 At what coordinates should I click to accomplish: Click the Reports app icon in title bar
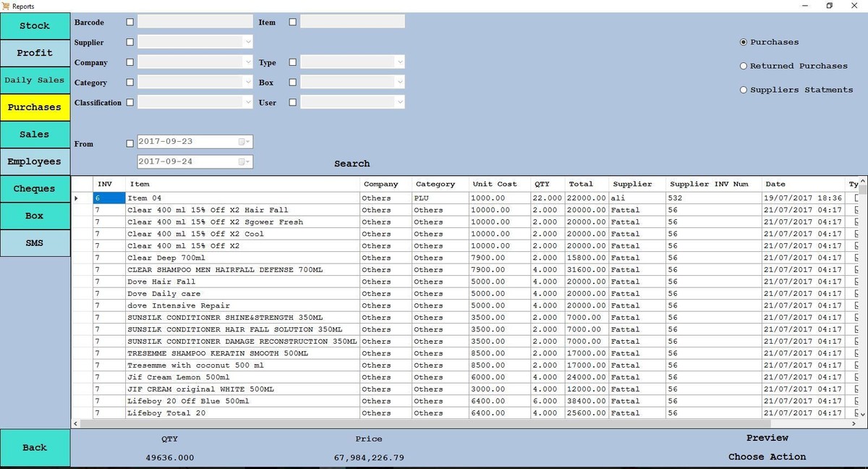[6, 6]
